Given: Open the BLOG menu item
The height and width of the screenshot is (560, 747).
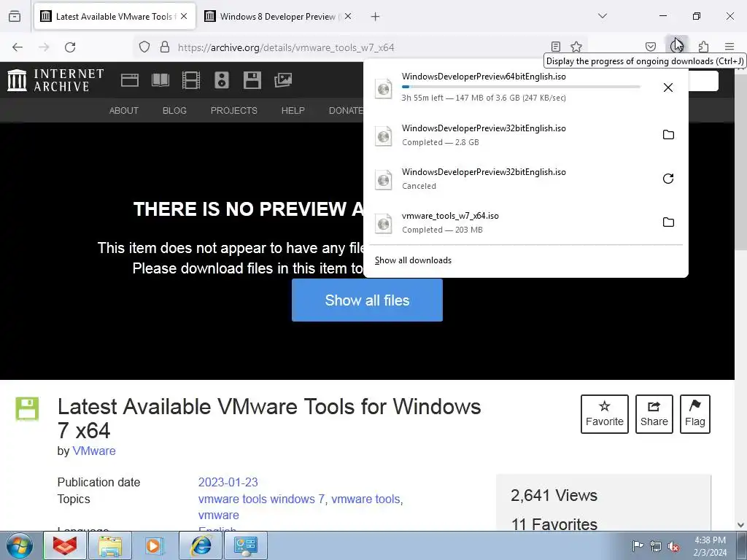Looking at the screenshot, I should [x=174, y=111].
